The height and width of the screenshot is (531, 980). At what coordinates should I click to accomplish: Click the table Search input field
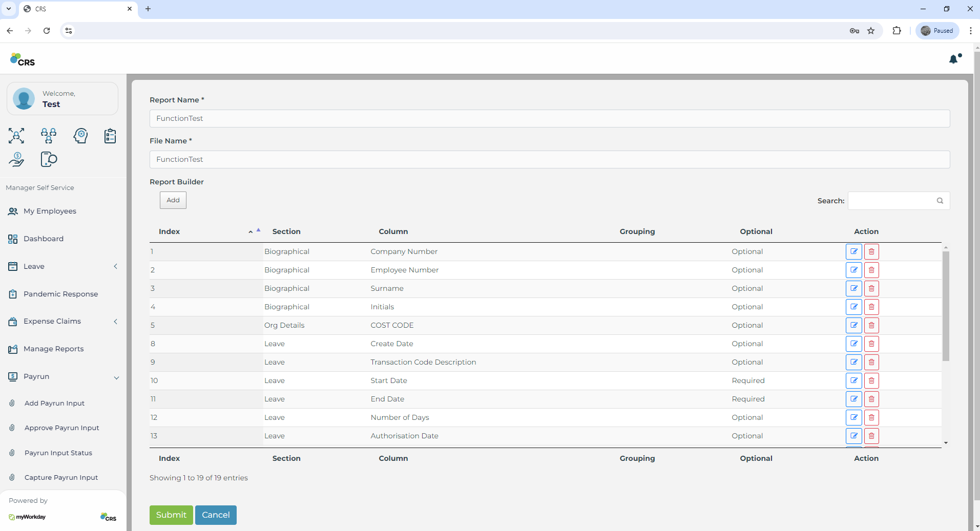tap(899, 201)
